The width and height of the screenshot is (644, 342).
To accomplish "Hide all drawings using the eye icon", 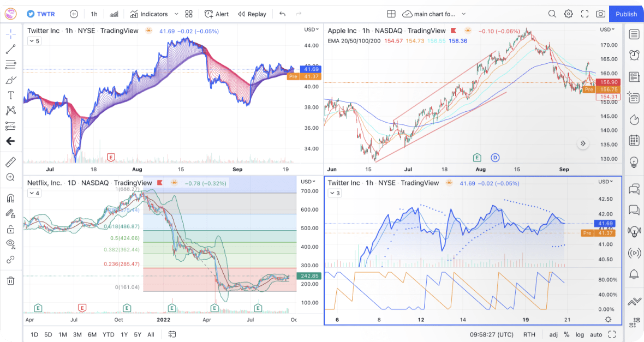I will (10, 243).
